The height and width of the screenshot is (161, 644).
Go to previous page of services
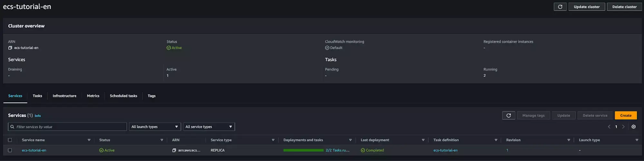609,127
